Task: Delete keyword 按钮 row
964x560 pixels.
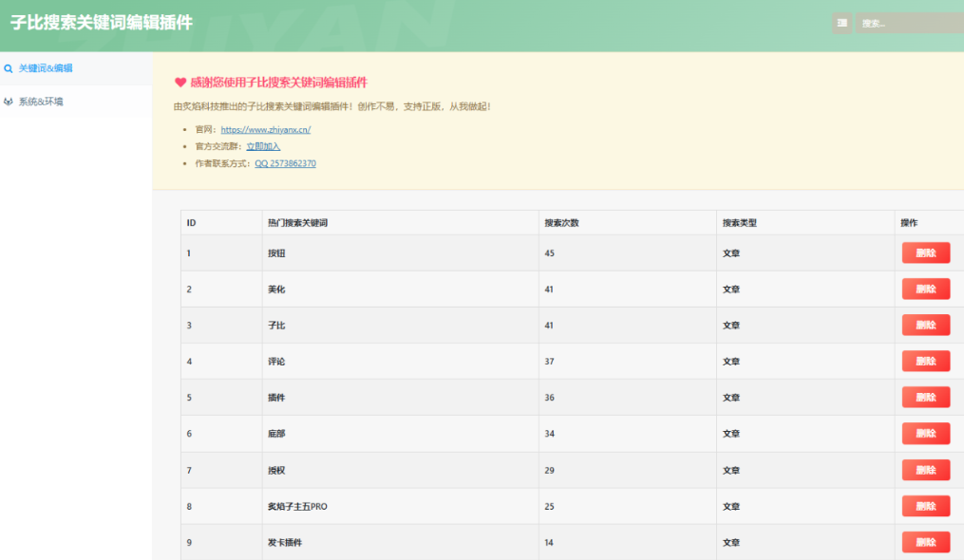Action: [926, 252]
